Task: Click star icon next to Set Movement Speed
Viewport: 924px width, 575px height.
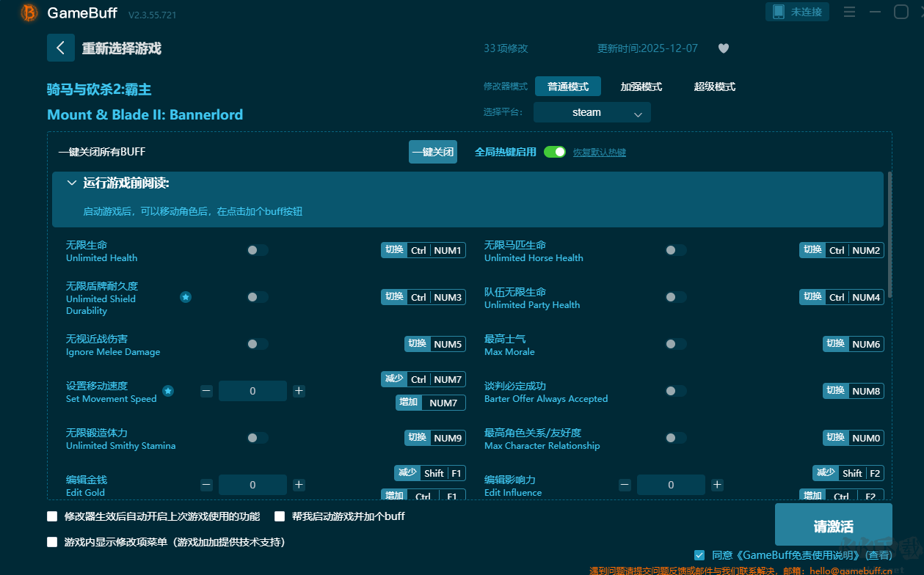Action: click(168, 391)
